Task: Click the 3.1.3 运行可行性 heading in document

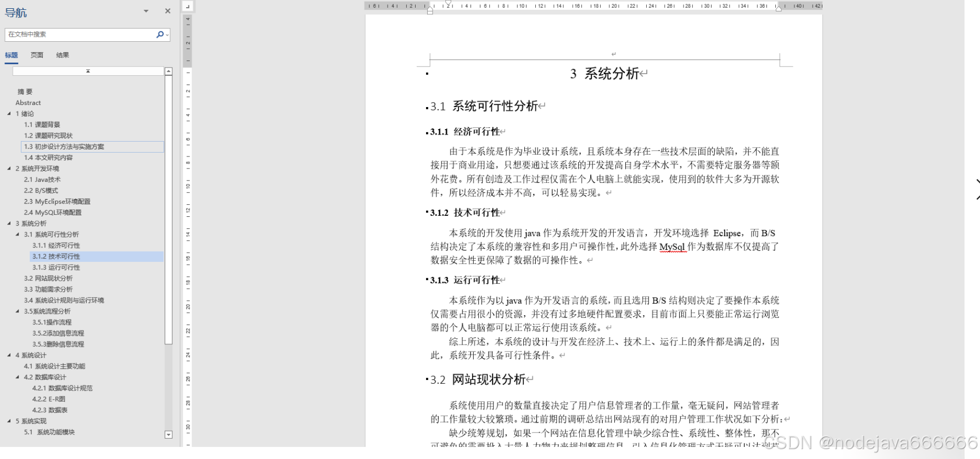Action: 465,280
